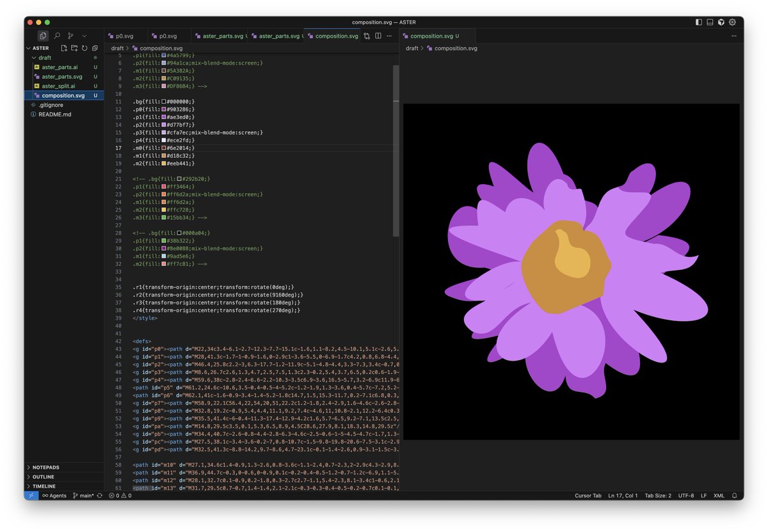Image resolution: width=768 pixels, height=532 pixels.
Task: Split the editor to the right
Action: (x=378, y=36)
